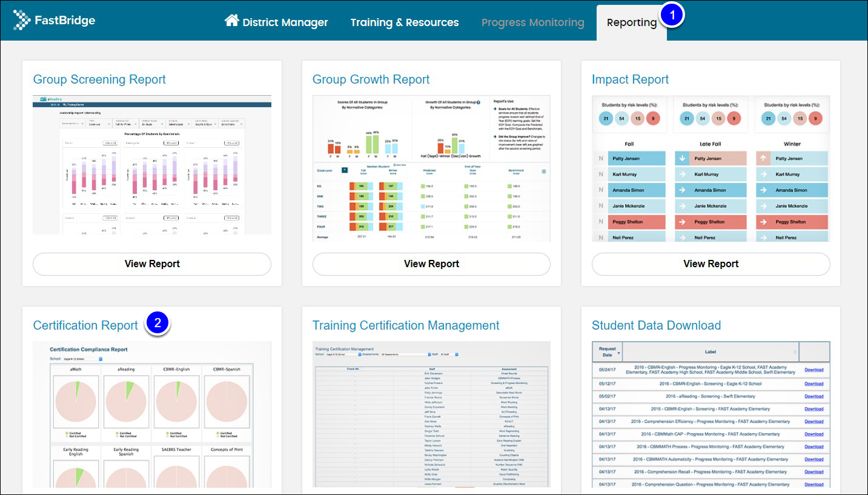Screen dimensions: 868x495
Task: Click View Report under Impact Report
Action: click(711, 264)
